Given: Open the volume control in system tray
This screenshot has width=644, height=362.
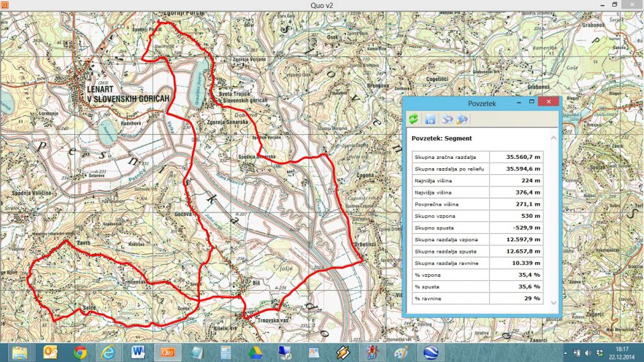Looking at the screenshot, I should click(588, 353).
